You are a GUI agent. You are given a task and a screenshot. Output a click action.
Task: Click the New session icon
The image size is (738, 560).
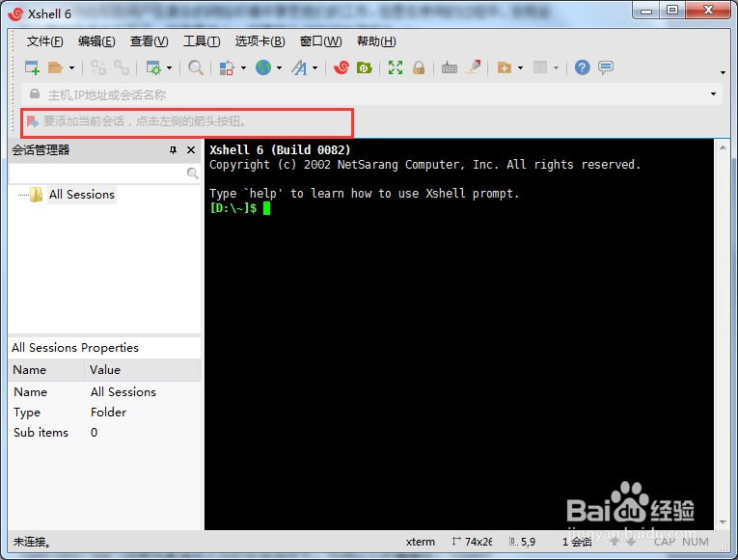(32, 67)
